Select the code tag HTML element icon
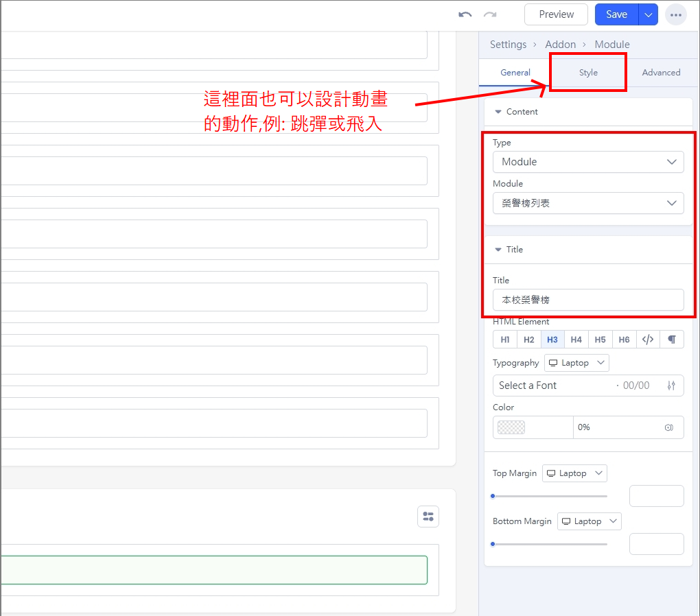Image resolution: width=700 pixels, height=616 pixels. click(648, 340)
